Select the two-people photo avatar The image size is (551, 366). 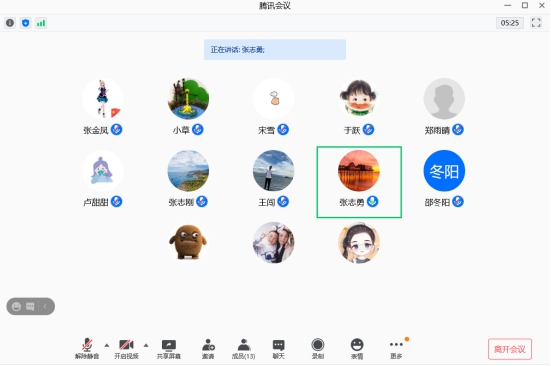(273, 242)
